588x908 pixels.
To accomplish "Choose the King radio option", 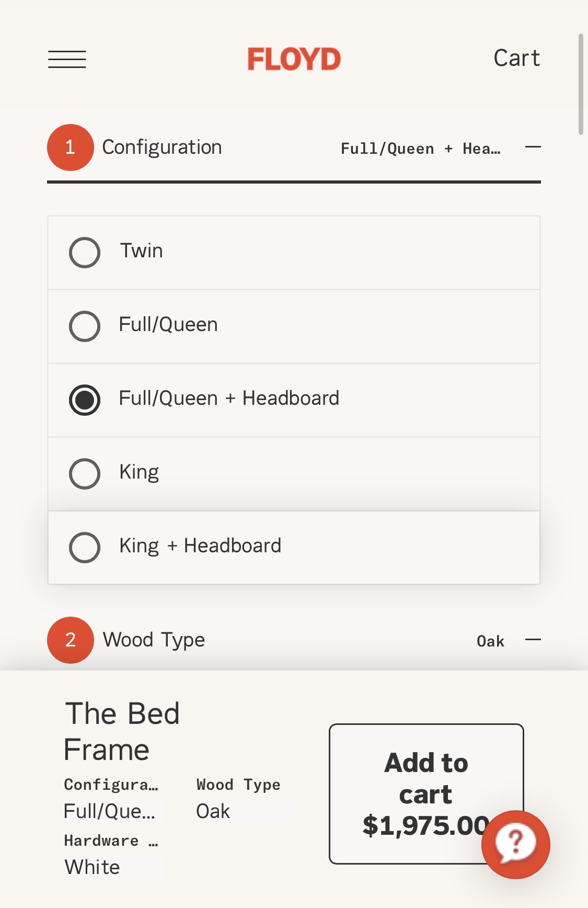I will coord(85,474).
